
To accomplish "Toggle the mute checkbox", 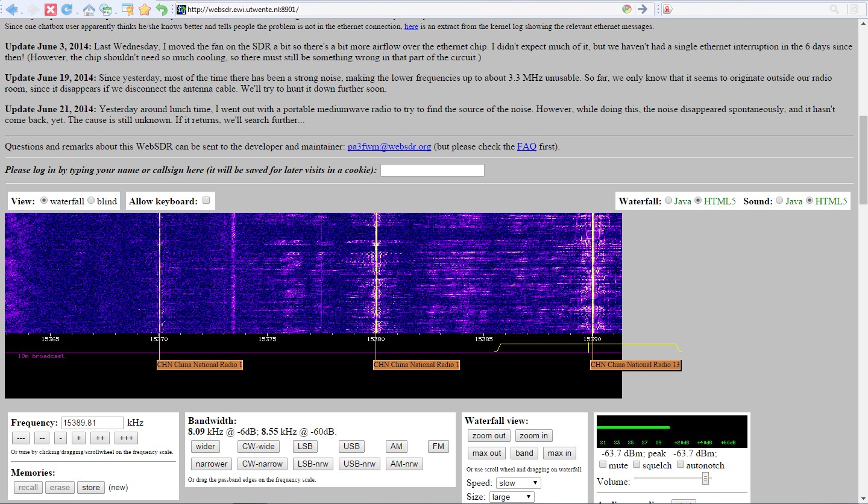I will (x=603, y=465).
